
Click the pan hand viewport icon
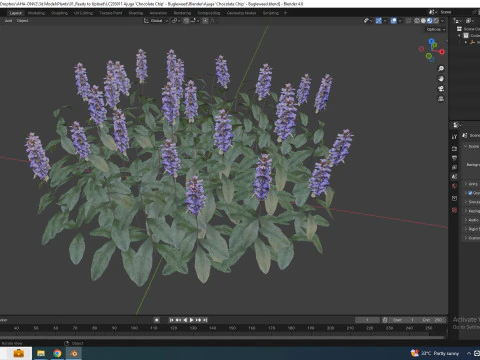pyautogui.click(x=441, y=79)
